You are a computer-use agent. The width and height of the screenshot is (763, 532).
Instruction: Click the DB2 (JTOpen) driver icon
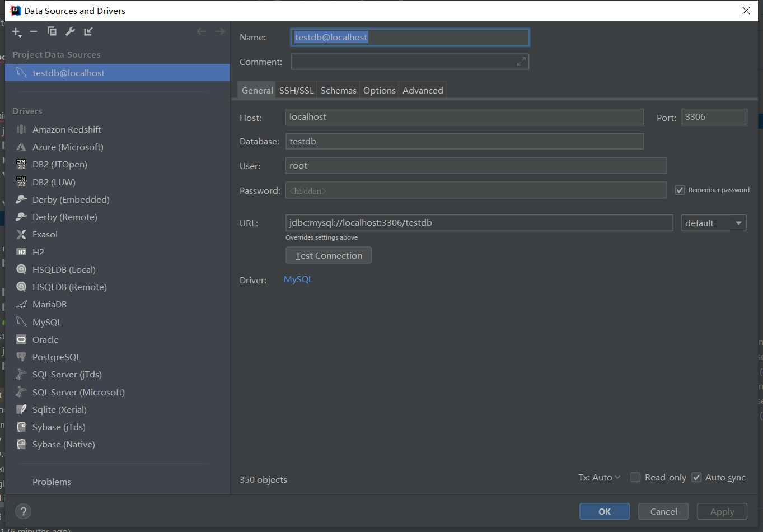tap(21, 165)
